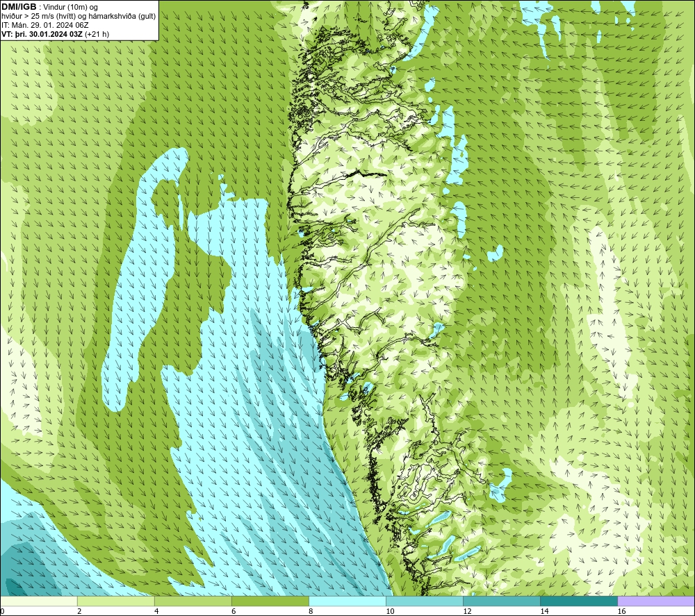Click the 4–6 m/s green legend swatch

(193, 601)
